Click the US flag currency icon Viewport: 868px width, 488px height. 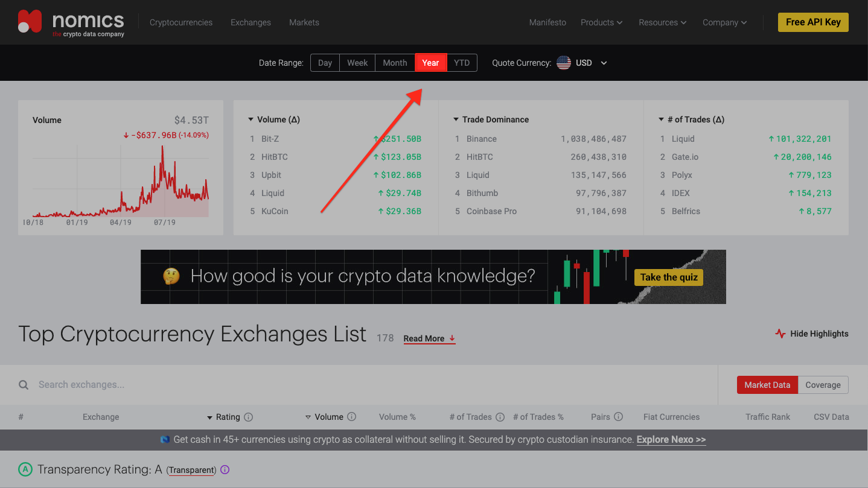point(564,63)
